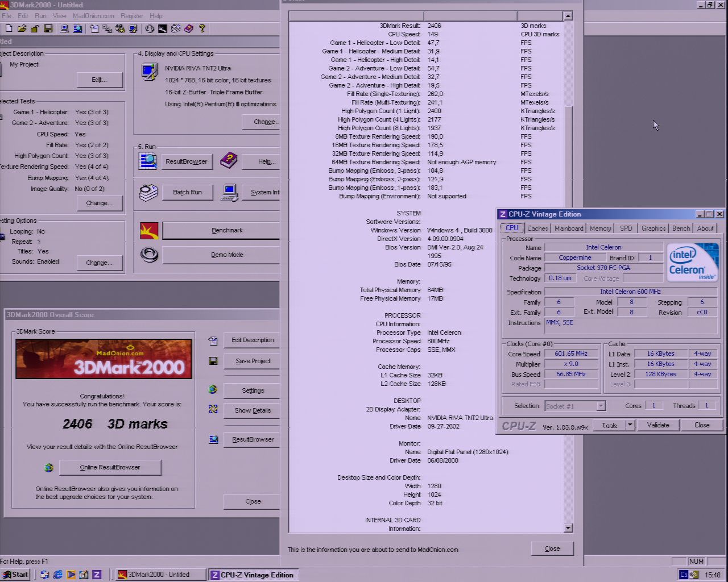Click the Validate button in CPU-Z
The image size is (728, 582).
[658, 425]
